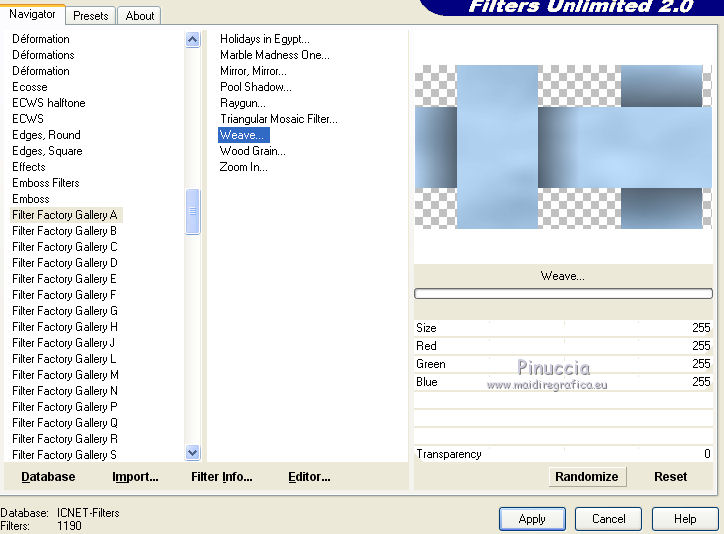Select the highlighted Weave filter

tap(244, 135)
